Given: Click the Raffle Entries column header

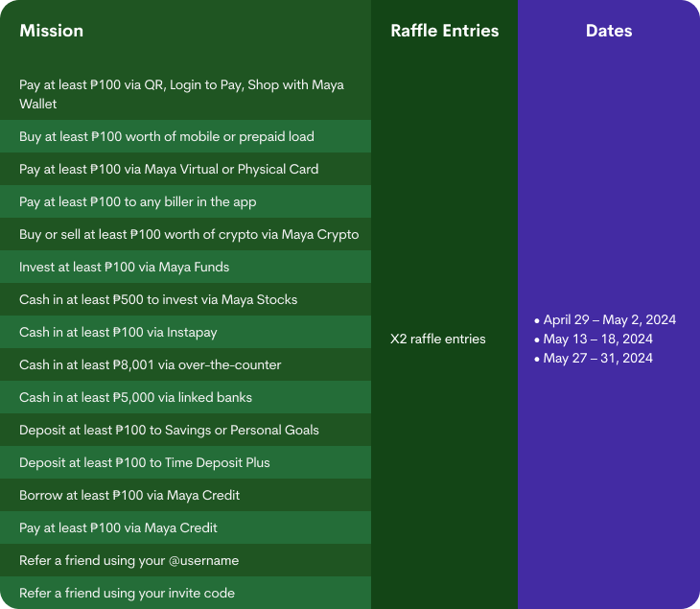Looking at the screenshot, I should point(444,31).
